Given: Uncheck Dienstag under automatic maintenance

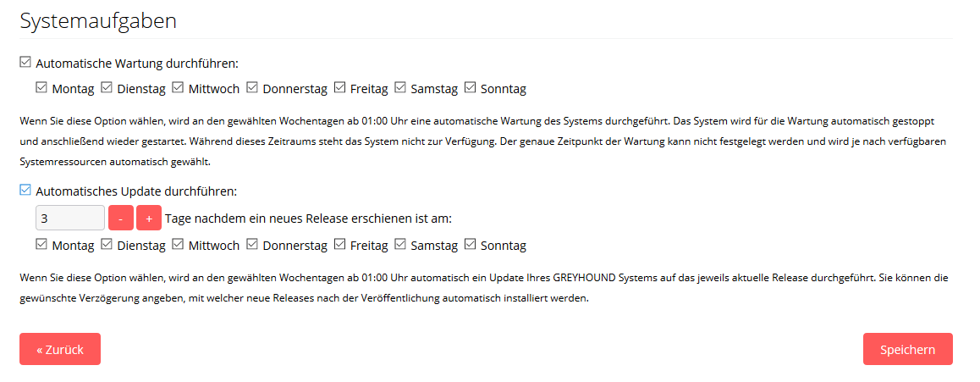Looking at the screenshot, I should coord(107,87).
